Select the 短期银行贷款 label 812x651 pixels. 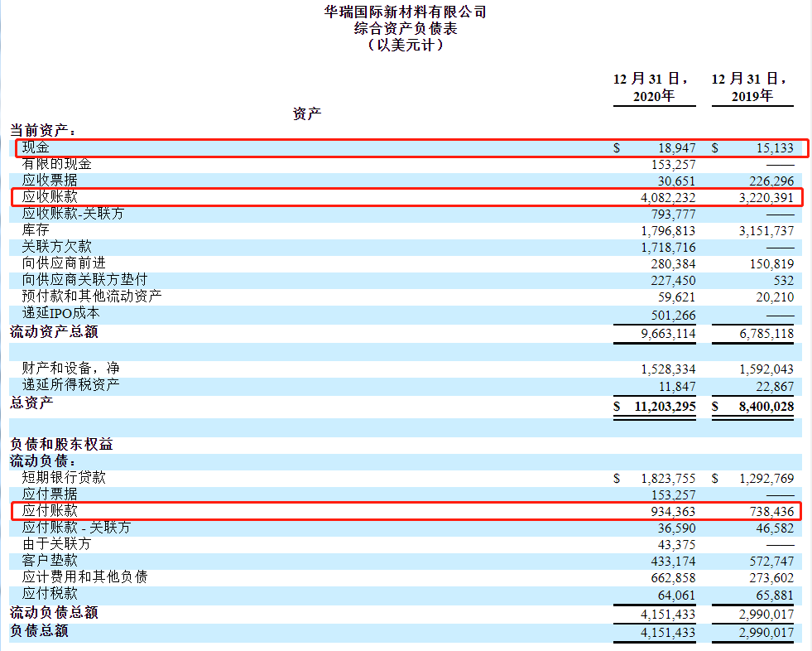tap(64, 477)
